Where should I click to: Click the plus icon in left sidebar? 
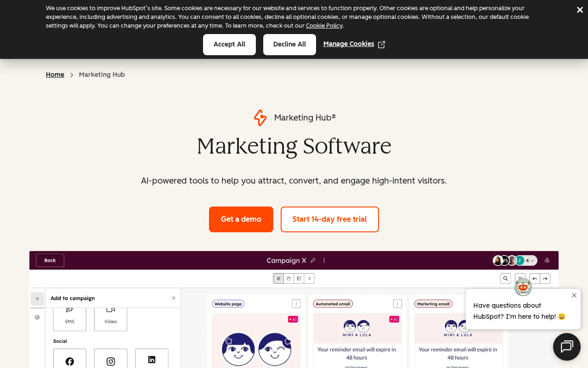click(x=37, y=299)
